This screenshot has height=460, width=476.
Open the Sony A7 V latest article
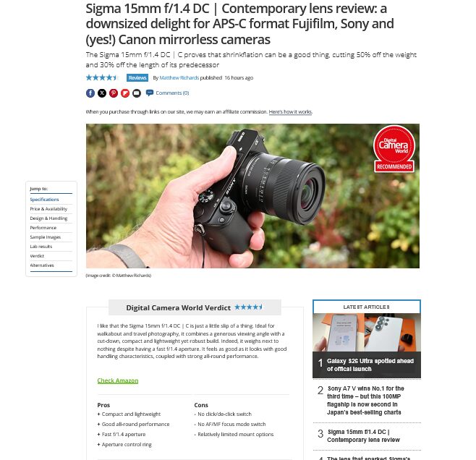point(365,400)
